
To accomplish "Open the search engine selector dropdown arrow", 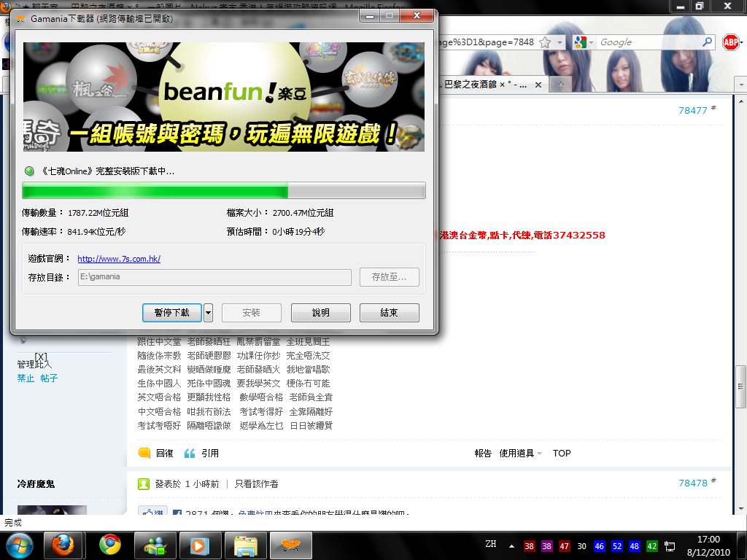I will pos(591,42).
